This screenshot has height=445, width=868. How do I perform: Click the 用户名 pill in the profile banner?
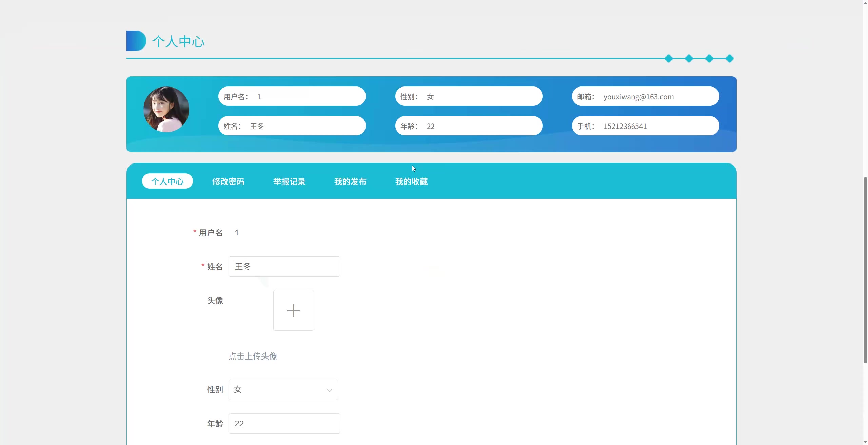(x=292, y=96)
